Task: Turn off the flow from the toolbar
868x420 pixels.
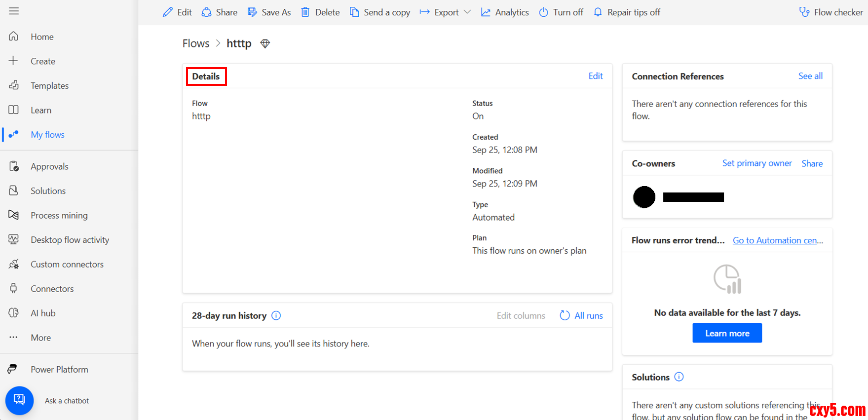Action: [561, 12]
